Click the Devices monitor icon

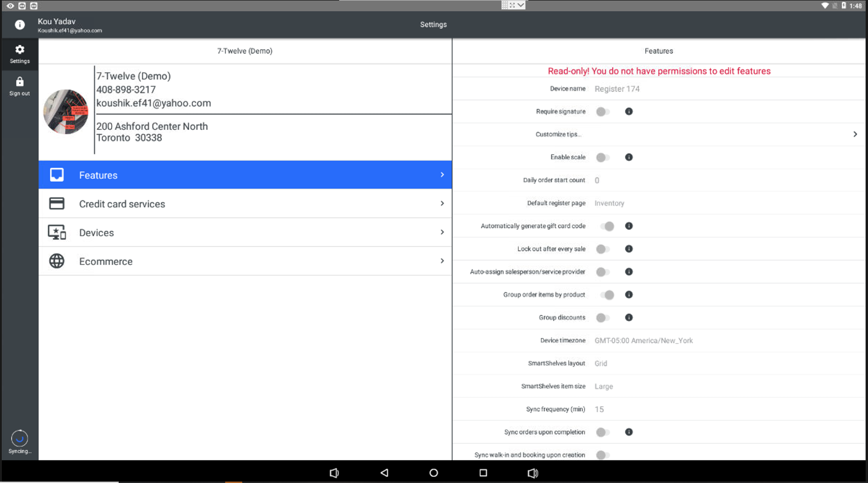[x=57, y=233]
